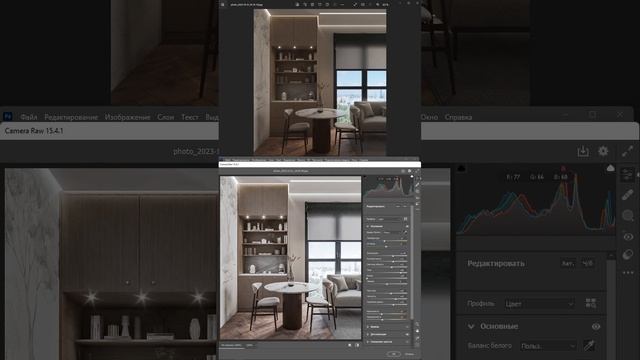Pick the white balance eyedropper in large window
This screenshot has height=360, width=640.
[x=589, y=345]
